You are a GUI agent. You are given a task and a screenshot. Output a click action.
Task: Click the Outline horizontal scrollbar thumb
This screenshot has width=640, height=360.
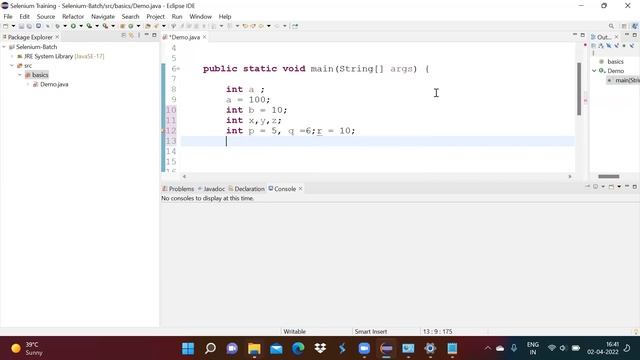609,176
